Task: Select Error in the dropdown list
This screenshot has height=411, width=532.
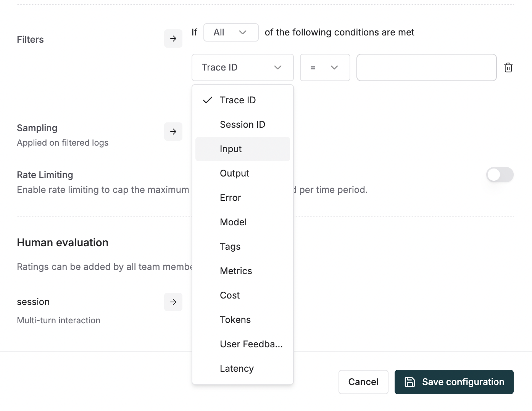Action: [230, 197]
